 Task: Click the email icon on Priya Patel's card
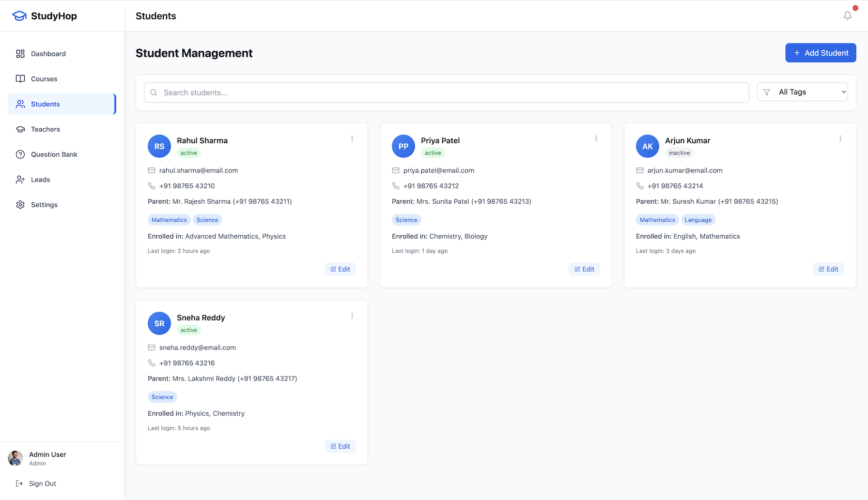click(396, 170)
